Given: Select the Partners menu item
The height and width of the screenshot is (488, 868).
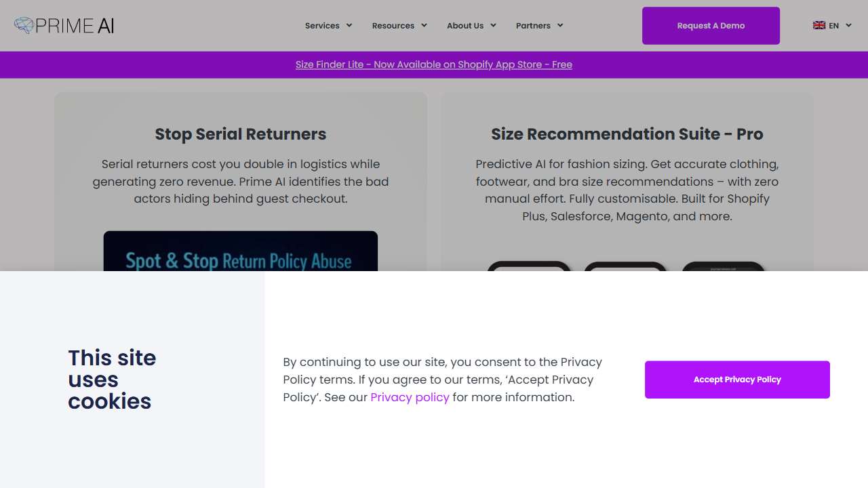Looking at the screenshot, I should pos(533,26).
